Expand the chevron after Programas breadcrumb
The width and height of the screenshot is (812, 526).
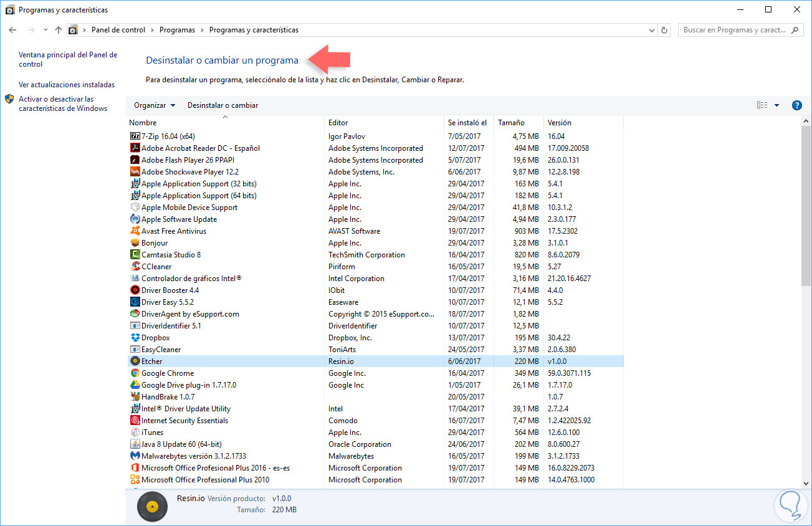point(202,30)
